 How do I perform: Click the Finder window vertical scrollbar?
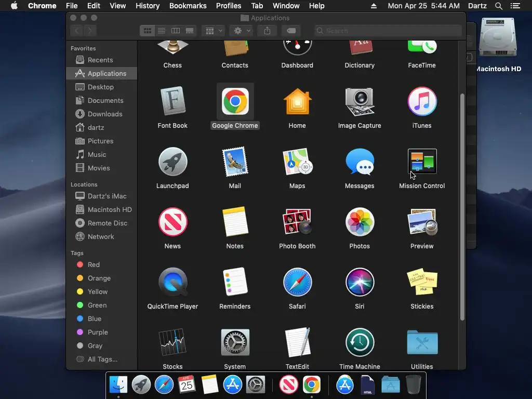tap(462, 207)
